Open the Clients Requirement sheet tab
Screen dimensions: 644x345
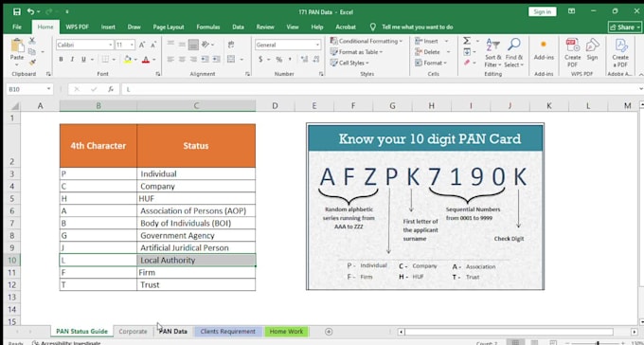(x=228, y=331)
